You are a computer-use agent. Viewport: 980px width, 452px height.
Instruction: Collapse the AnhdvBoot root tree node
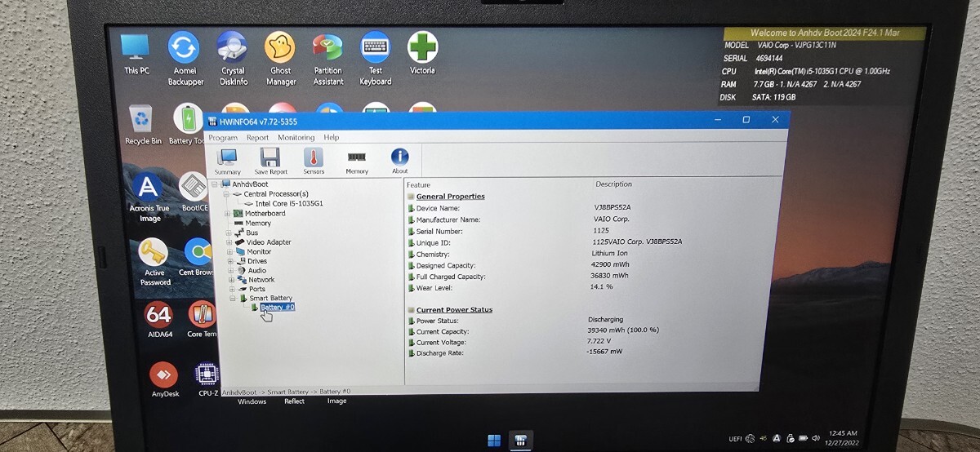216,184
